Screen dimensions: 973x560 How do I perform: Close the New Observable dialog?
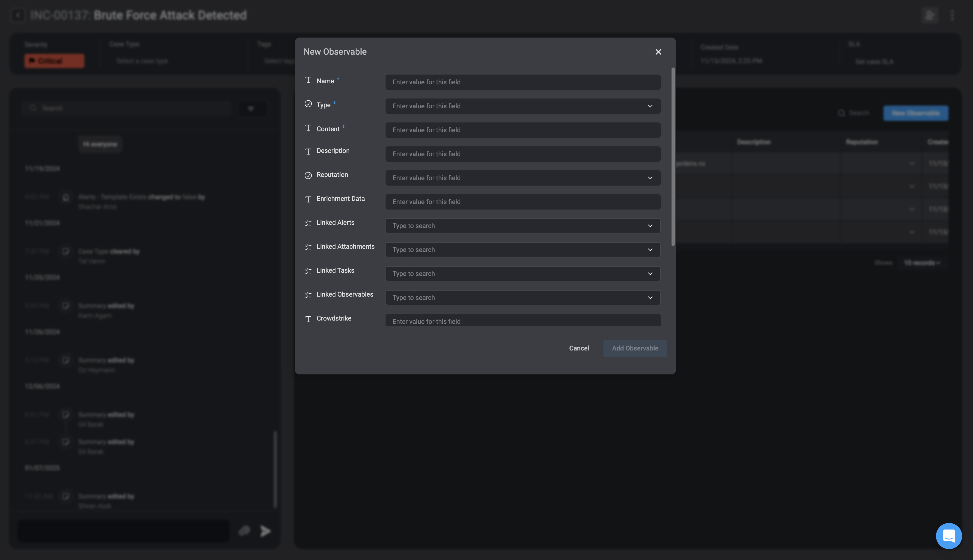(658, 52)
